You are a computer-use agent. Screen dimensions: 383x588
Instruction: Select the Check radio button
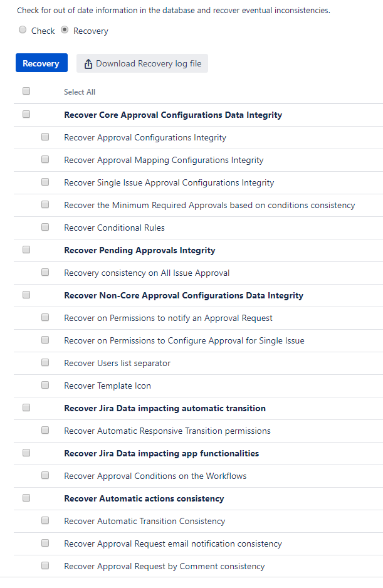click(23, 30)
